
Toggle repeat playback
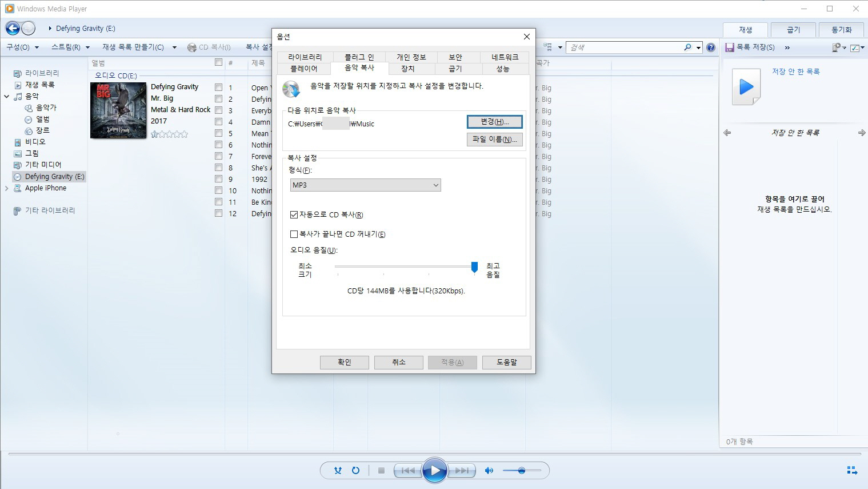coord(355,471)
